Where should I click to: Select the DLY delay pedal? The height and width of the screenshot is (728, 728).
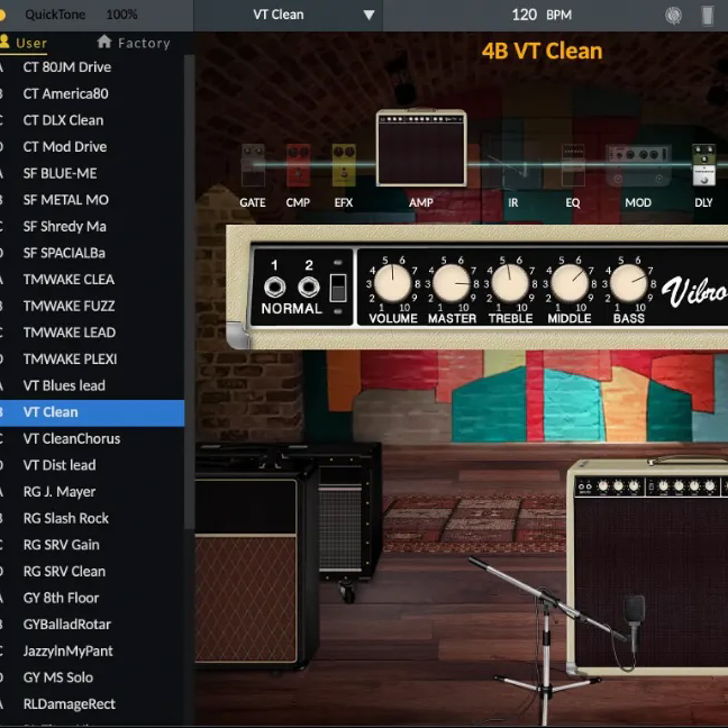pos(703,162)
